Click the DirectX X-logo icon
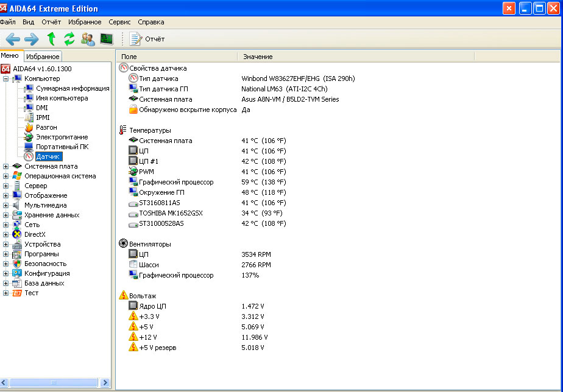The height and width of the screenshot is (392, 563). 17,234
